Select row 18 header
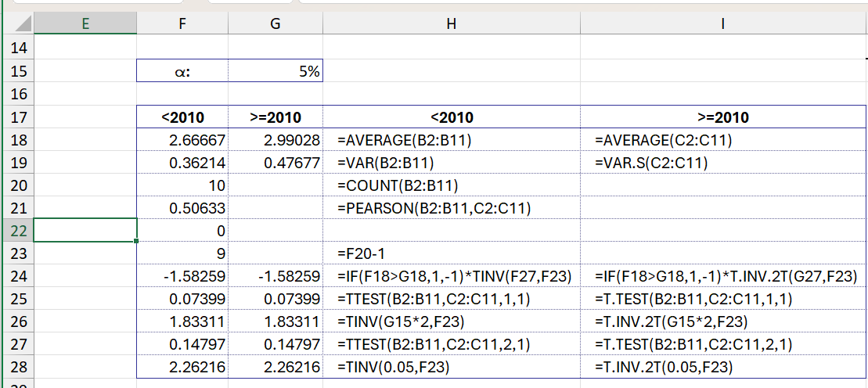The height and width of the screenshot is (388, 868). click(18, 140)
